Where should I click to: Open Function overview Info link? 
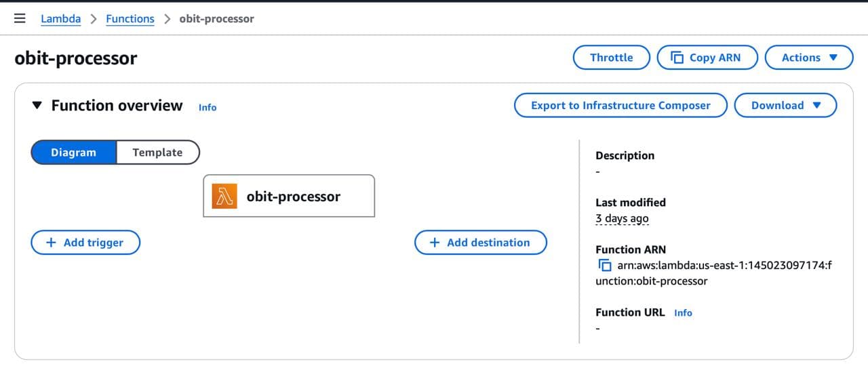pyautogui.click(x=208, y=107)
